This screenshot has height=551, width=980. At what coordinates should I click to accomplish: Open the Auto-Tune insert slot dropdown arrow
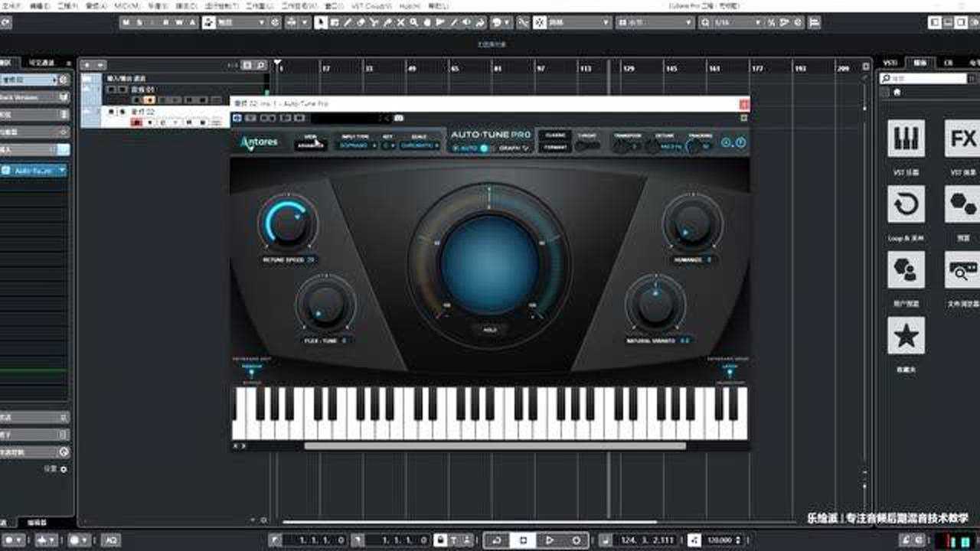click(x=62, y=171)
